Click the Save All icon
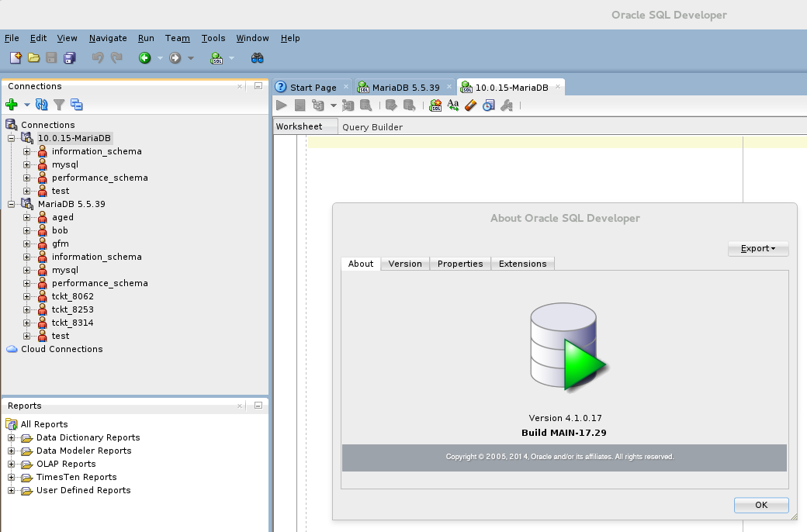 click(x=70, y=58)
